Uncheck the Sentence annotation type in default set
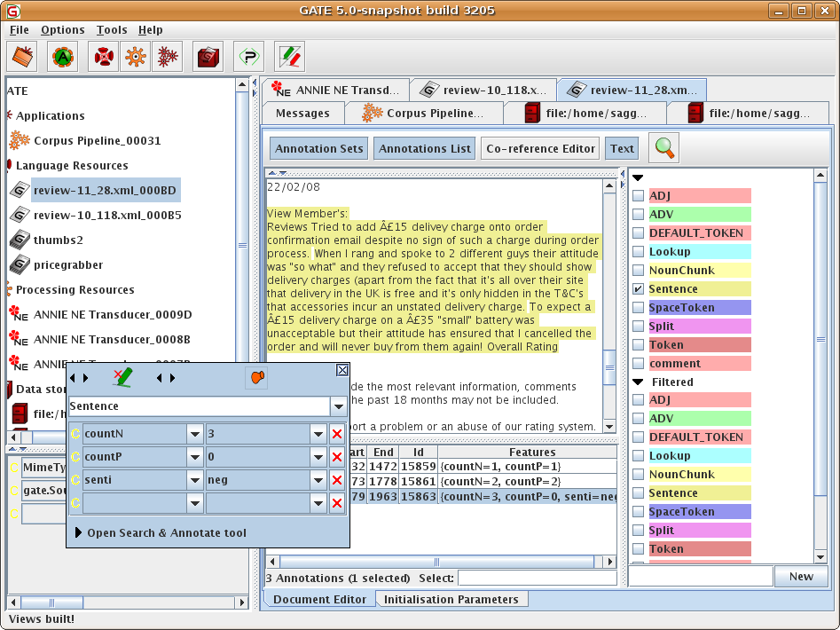This screenshot has width=840, height=630. (638, 288)
